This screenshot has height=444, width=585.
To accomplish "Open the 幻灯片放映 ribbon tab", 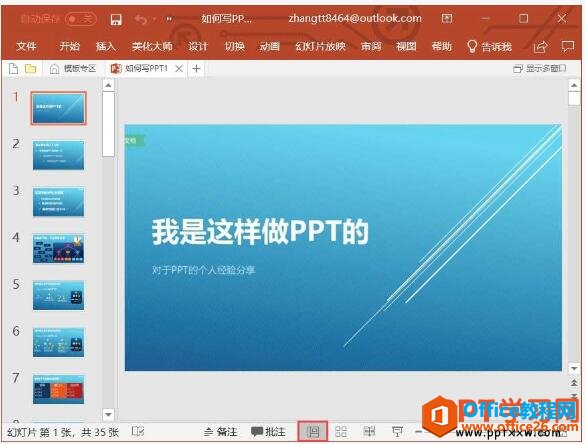I will [320, 46].
